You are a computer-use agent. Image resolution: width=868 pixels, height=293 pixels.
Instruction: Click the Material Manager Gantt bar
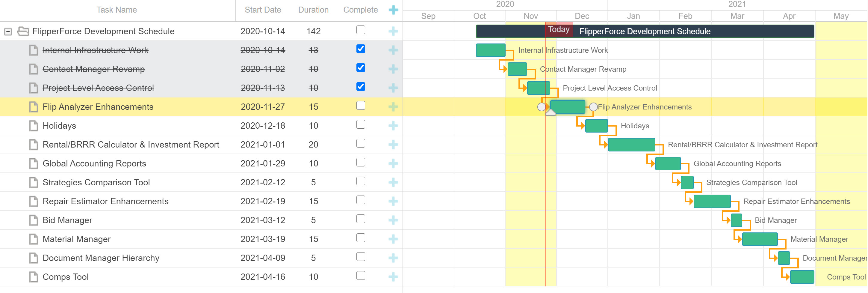[x=760, y=239]
